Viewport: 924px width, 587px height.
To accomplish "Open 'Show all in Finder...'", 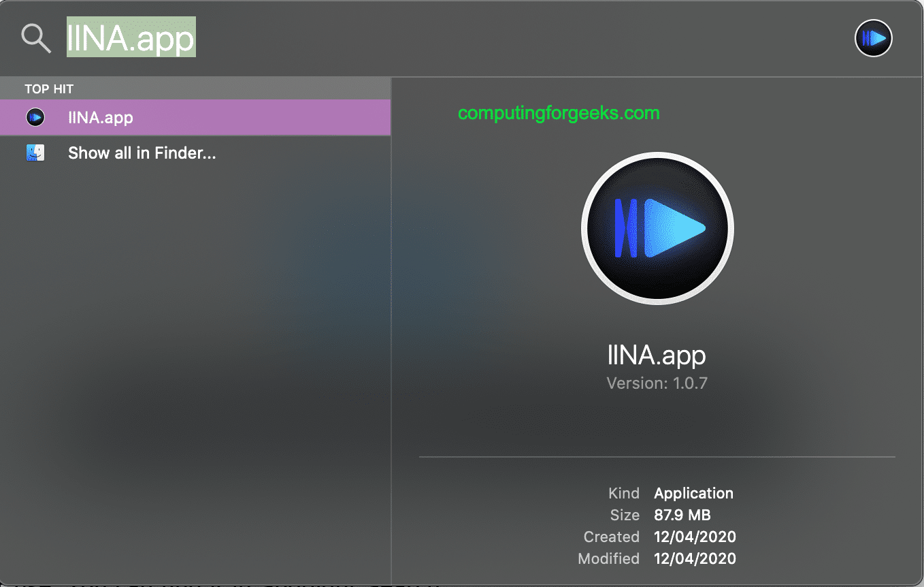I will [141, 153].
